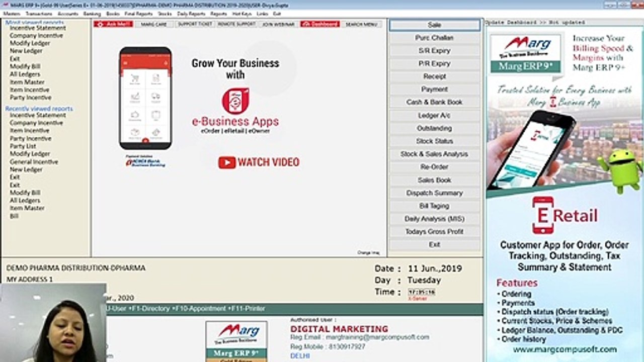Open Stock & Sales Analysis
The width and height of the screenshot is (644, 362).
click(x=435, y=154)
